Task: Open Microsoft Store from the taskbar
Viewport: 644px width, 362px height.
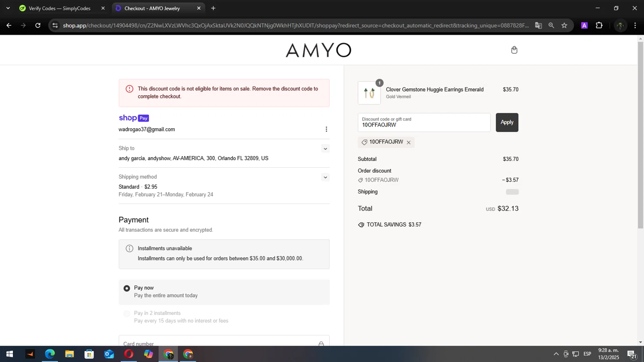Action: click(89, 354)
